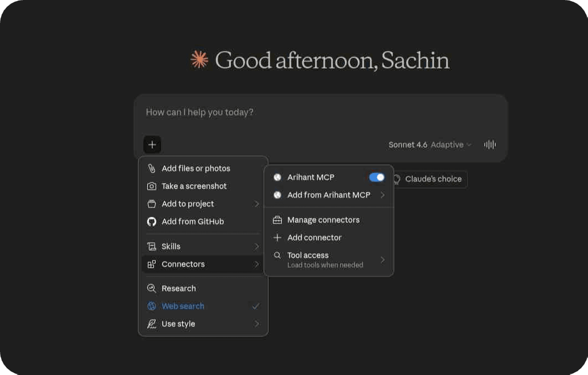The width and height of the screenshot is (588, 375).
Task: Start voice mode with the waveform icon
Action: 490,144
